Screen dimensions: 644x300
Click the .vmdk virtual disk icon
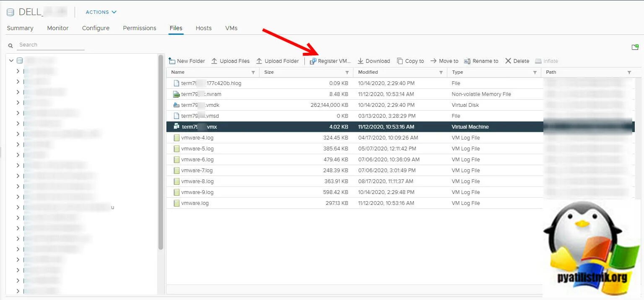[176, 105]
